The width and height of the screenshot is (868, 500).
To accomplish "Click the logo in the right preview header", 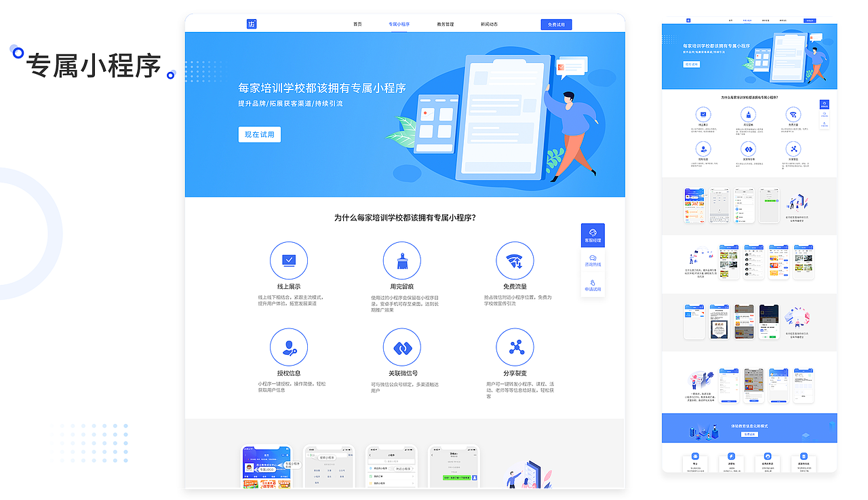I will point(688,20).
